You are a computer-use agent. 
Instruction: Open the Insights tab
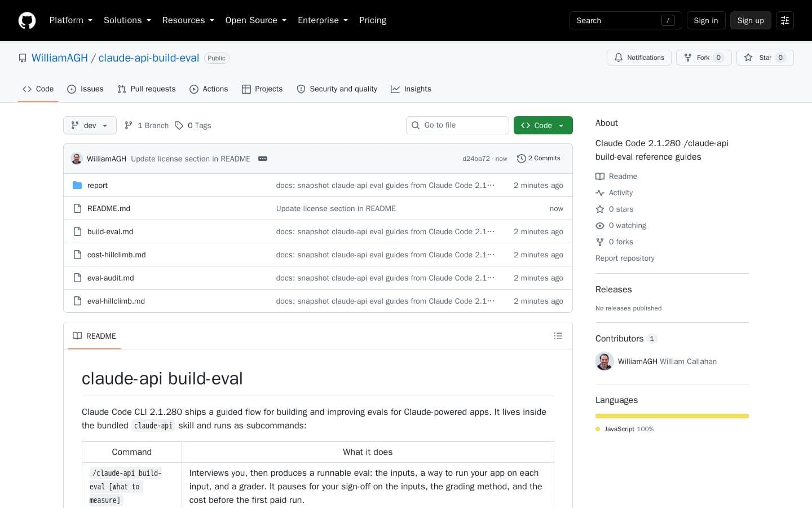[x=411, y=89]
